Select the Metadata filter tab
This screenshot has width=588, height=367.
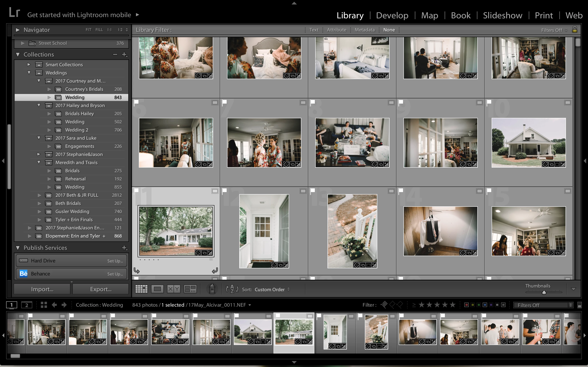click(x=364, y=30)
